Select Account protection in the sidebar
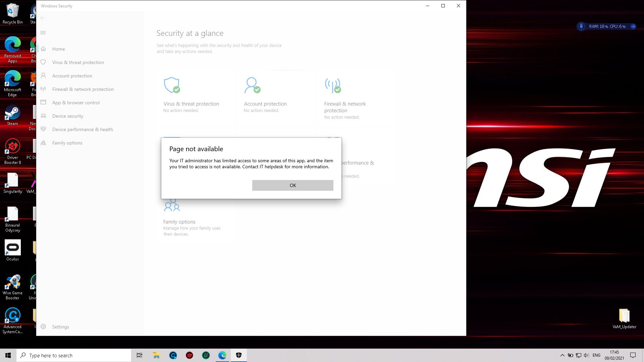This screenshot has width=644, height=362. (72, 76)
